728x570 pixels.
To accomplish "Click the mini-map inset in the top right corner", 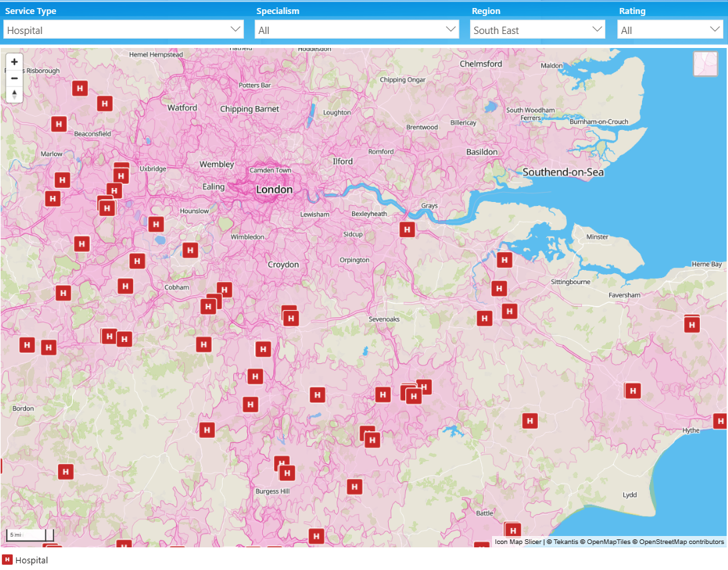I will 705,64.
